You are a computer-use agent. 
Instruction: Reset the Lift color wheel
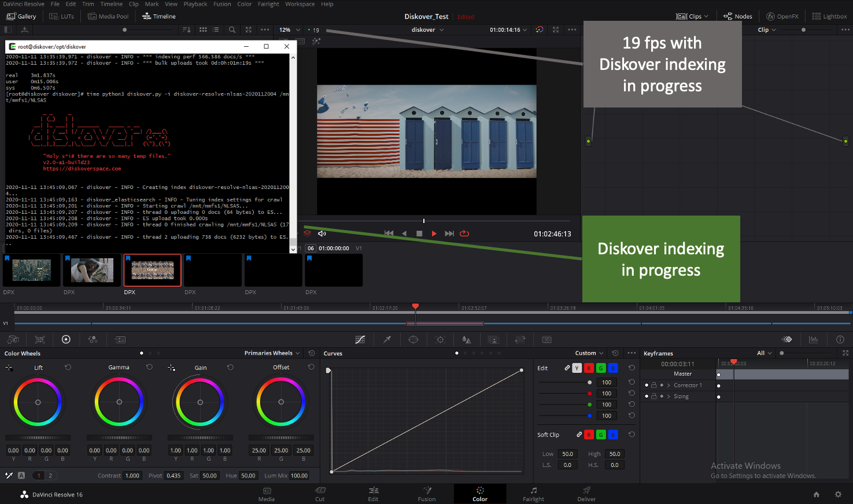[68, 368]
